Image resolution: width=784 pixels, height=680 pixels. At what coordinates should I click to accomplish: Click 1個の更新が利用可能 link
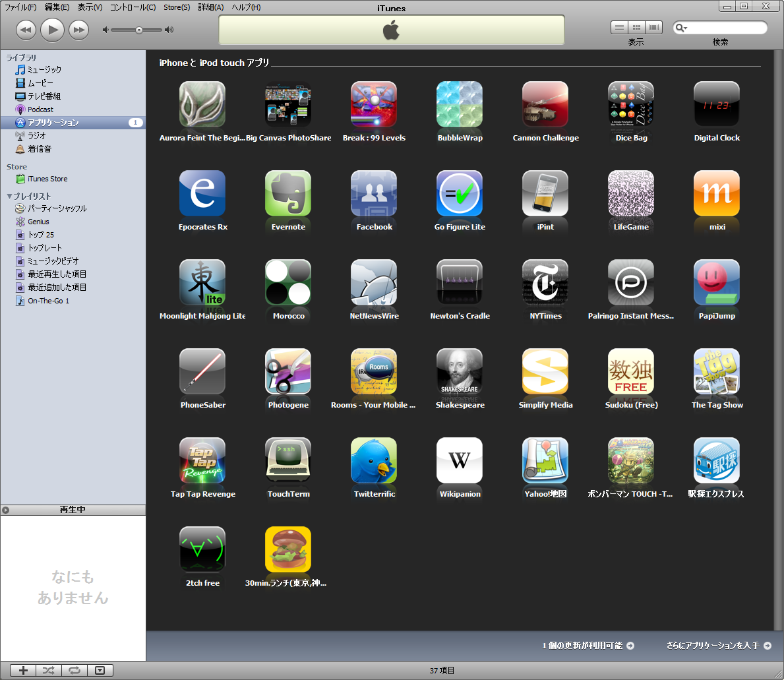(x=588, y=646)
